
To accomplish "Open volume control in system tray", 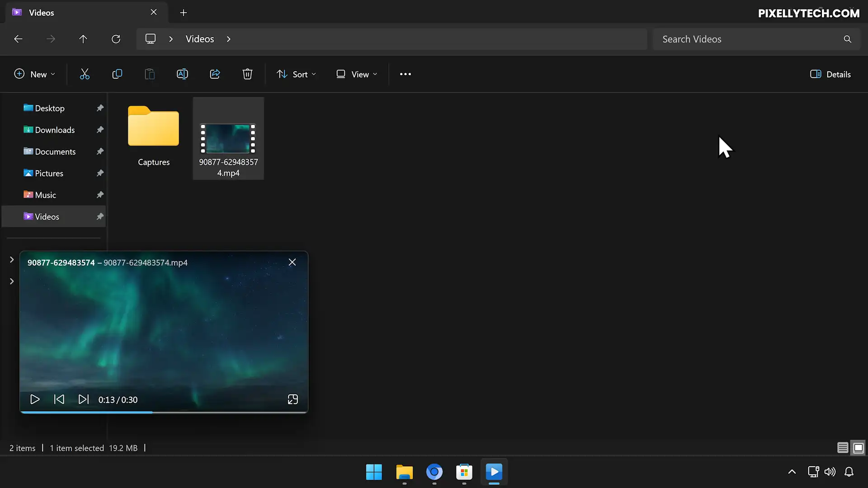I will (x=830, y=472).
